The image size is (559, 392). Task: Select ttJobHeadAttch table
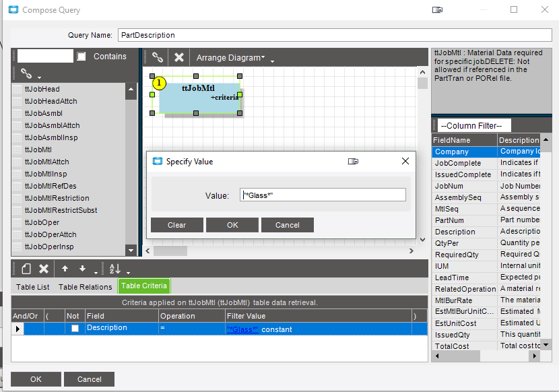coord(51,101)
